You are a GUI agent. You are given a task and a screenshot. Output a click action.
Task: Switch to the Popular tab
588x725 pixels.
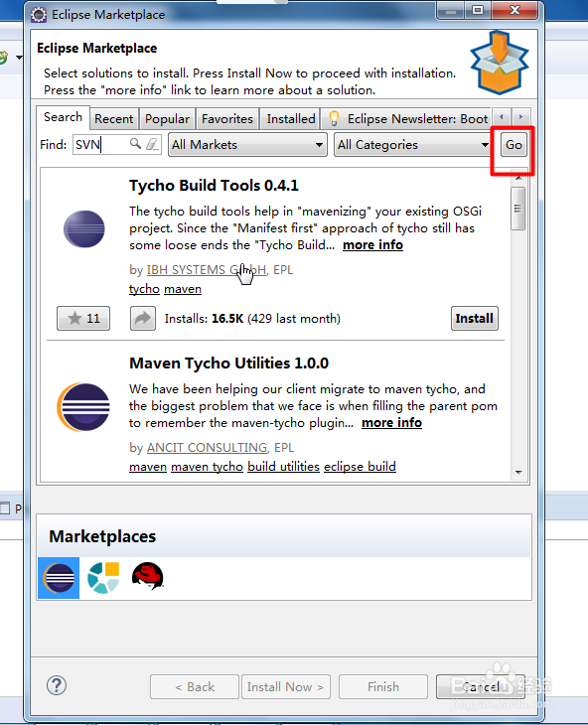click(167, 119)
